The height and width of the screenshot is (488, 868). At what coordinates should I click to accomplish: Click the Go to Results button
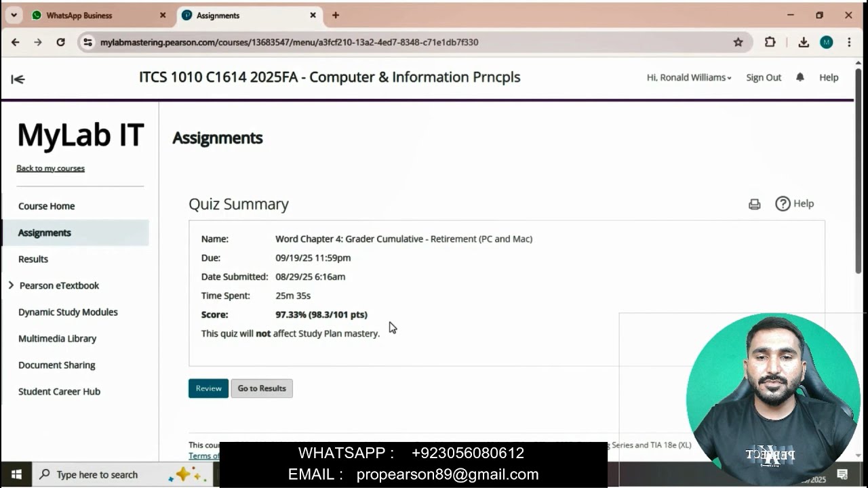262,388
